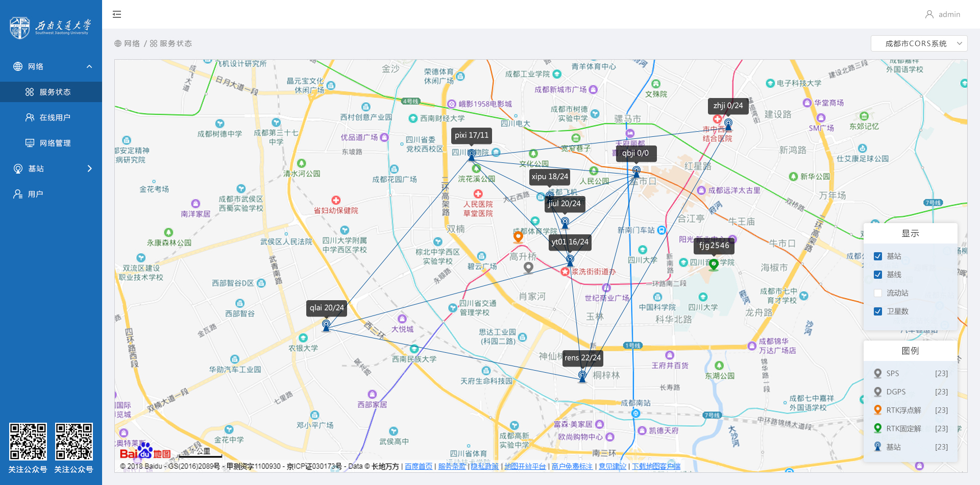
Task: Open the 百度首页 link
Action: click(x=418, y=466)
